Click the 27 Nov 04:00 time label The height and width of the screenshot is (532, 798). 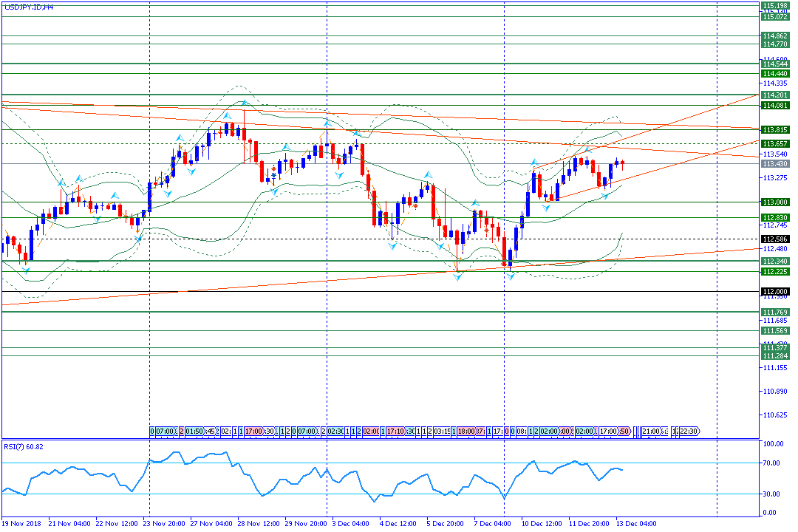211,524
